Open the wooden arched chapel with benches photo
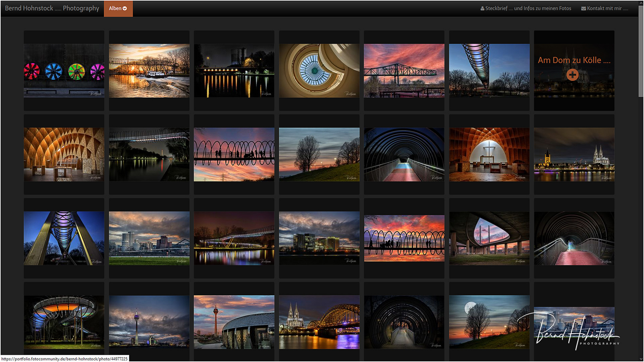Image resolution: width=644 pixels, height=362 pixels. pos(64,155)
